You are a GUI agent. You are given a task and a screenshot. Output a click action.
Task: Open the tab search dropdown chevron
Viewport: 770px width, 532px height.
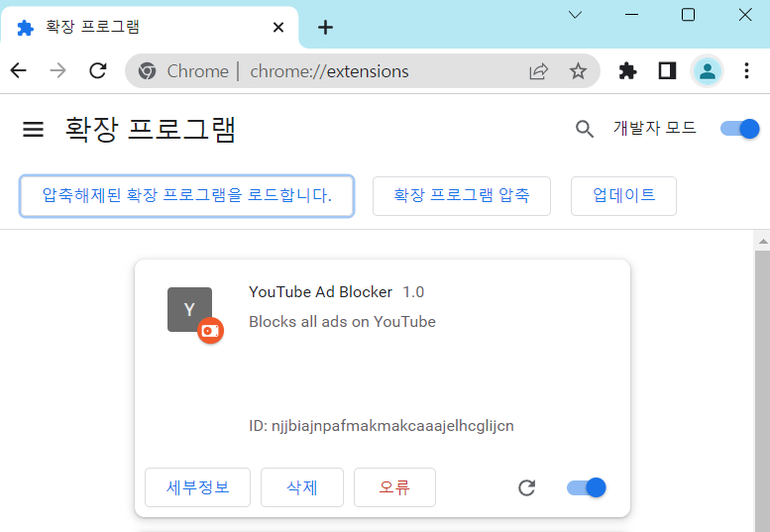[575, 15]
